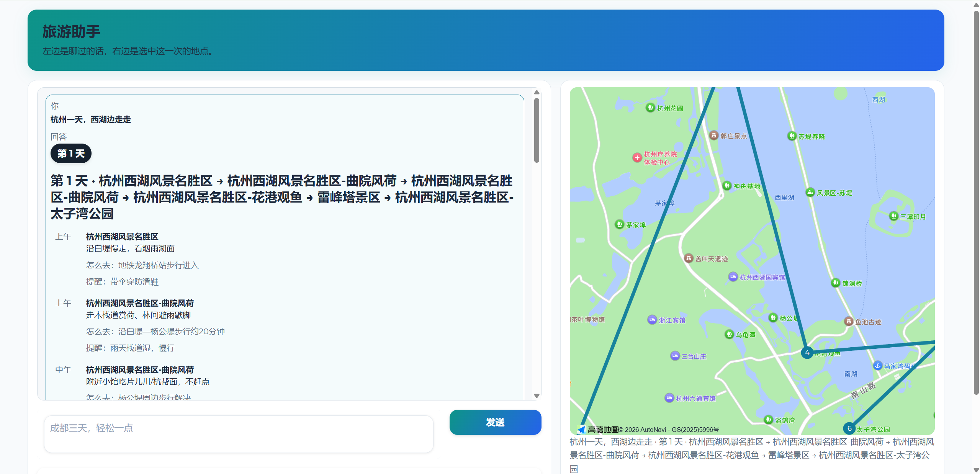Click the 提醒：雨天栈道湿，慢行 line

point(130,348)
